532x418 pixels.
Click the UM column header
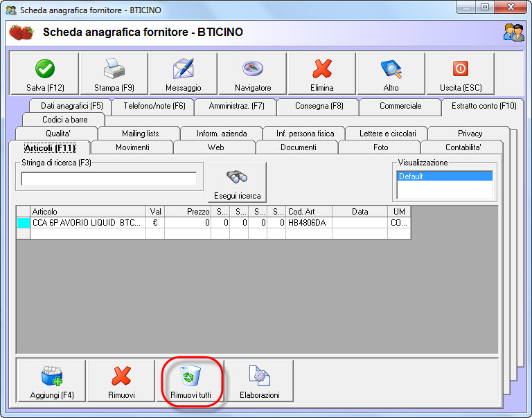tap(399, 212)
